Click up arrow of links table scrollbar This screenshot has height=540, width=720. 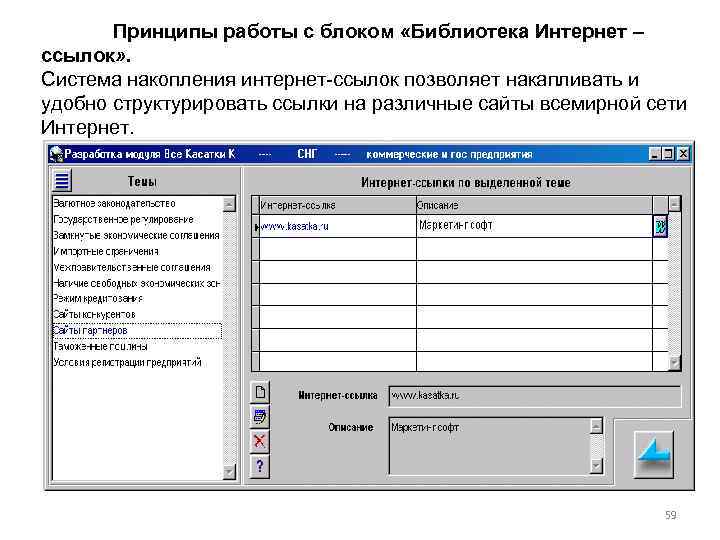(674, 203)
